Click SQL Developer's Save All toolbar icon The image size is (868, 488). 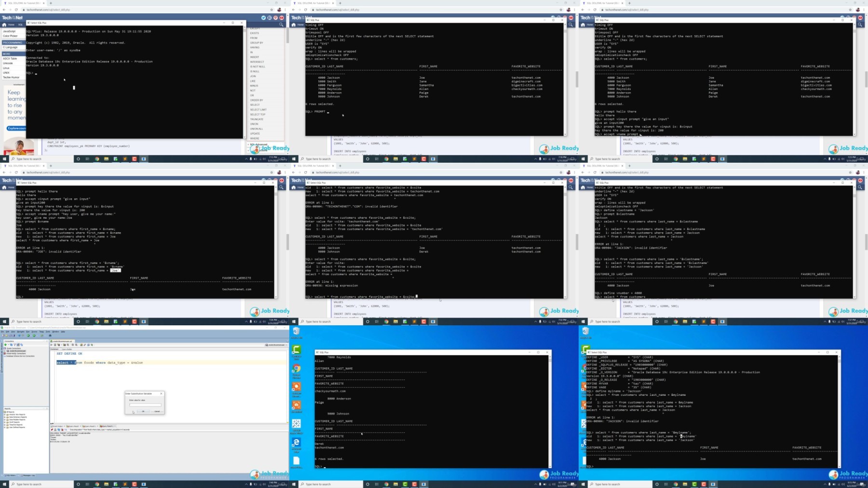coord(14,335)
